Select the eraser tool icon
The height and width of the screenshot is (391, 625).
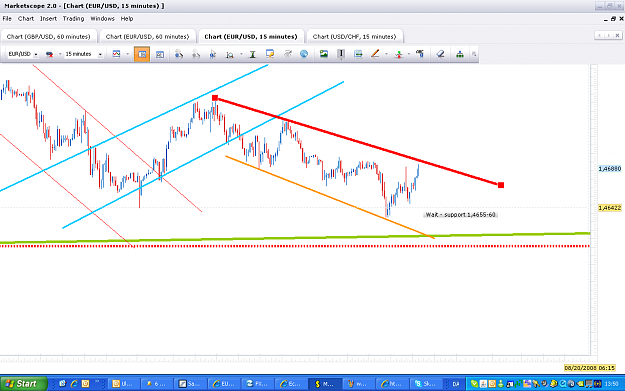[x=440, y=54]
